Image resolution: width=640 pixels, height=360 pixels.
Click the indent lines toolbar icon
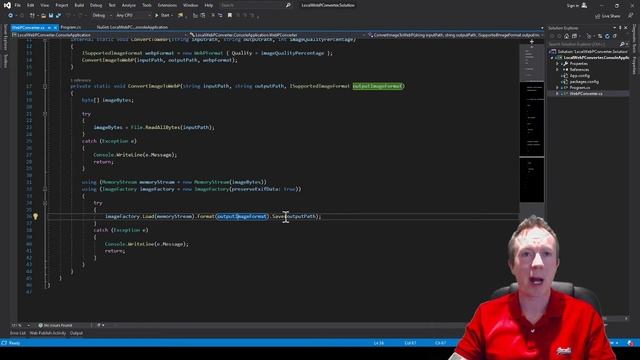[213, 16]
